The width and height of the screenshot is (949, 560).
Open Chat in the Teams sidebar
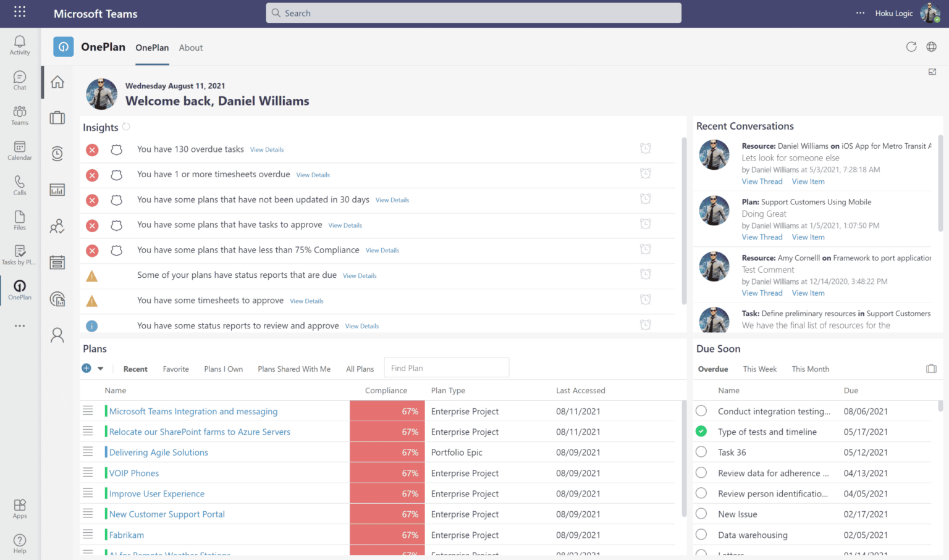tap(20, 80)
